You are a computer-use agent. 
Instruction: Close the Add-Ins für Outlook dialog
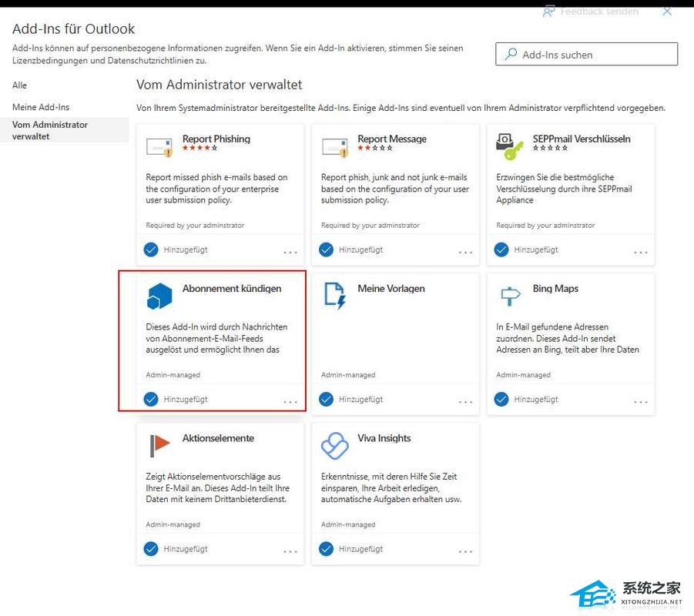pyautogui.click(x=667, y=12)
